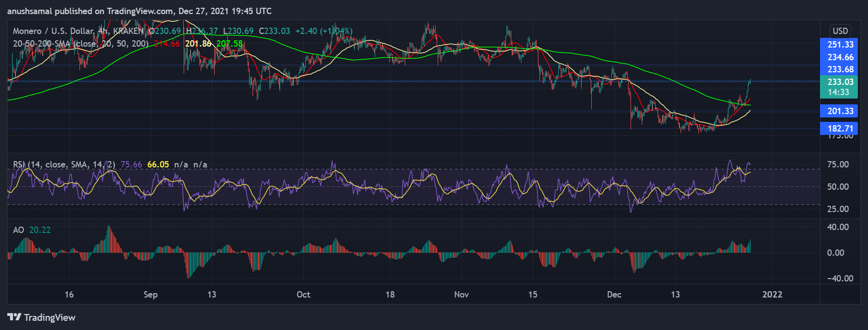The height and width of the screenshot is (330, 868).
Task: Open the USD currency selector
Action: [840, 31]
